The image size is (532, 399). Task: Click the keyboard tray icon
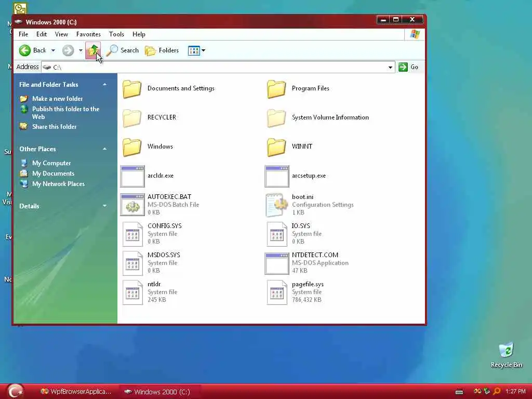pos(459,392)
